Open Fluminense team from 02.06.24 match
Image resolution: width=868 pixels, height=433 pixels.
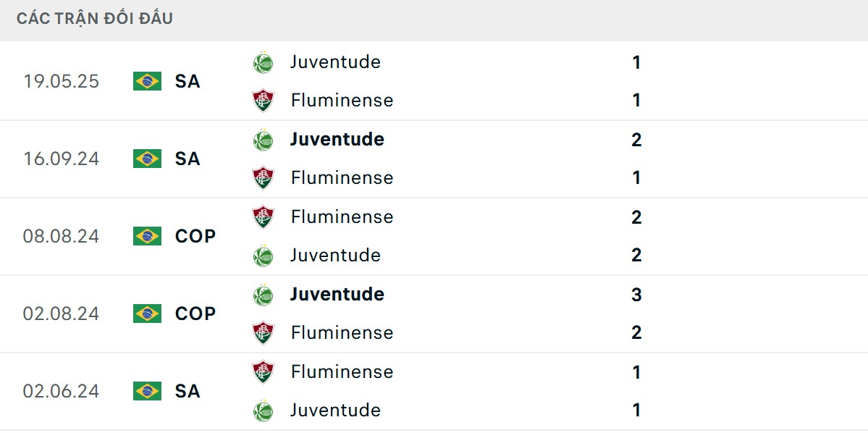coord(342,372)
